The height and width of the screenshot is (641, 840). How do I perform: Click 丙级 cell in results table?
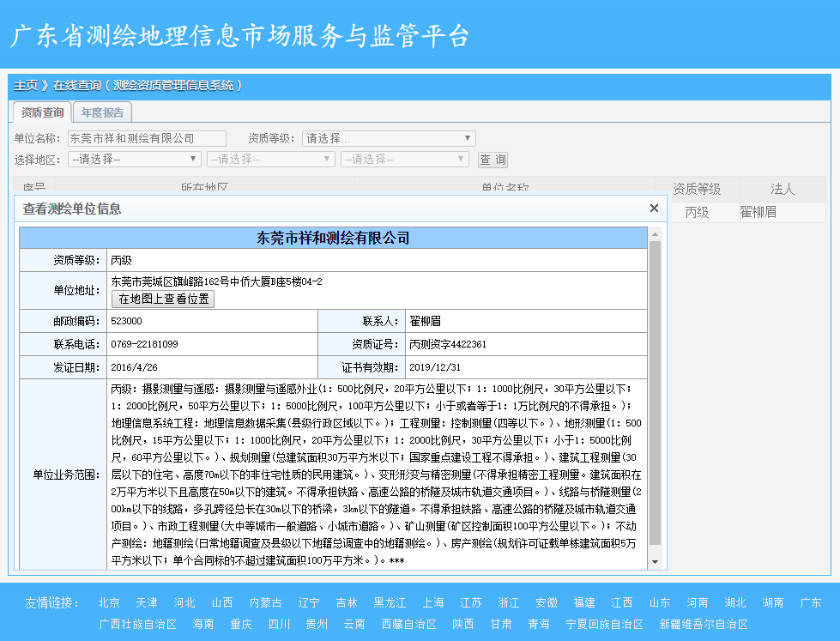(x=697, y=212)
